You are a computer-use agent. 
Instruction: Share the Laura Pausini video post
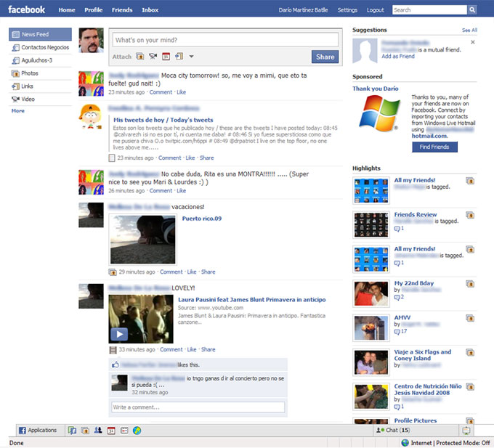click(x=208, y=349)
